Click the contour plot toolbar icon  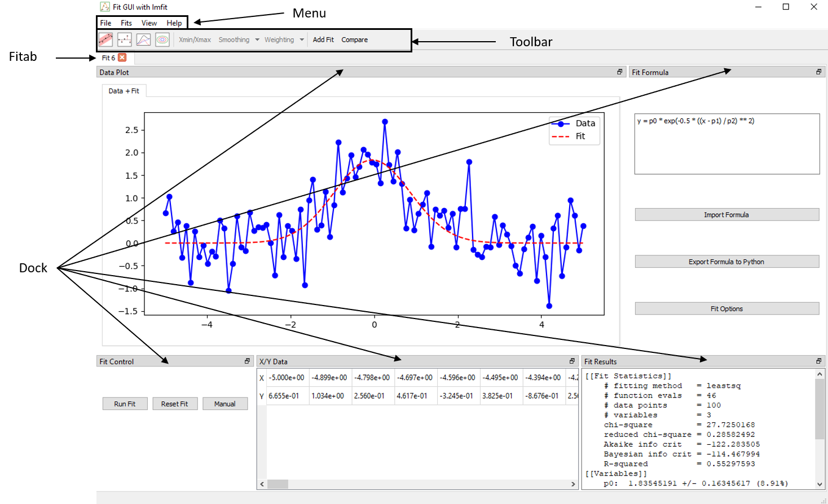coord(162,39)
